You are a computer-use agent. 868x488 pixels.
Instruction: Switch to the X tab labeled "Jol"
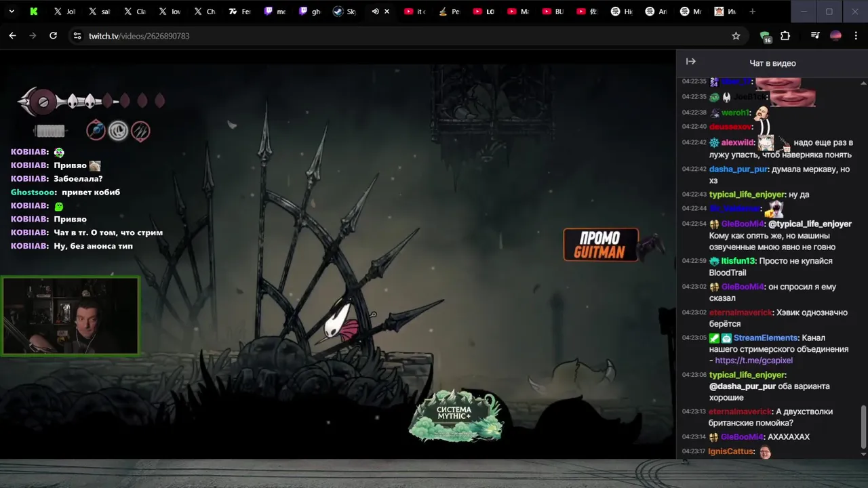(x=65, y=12)
